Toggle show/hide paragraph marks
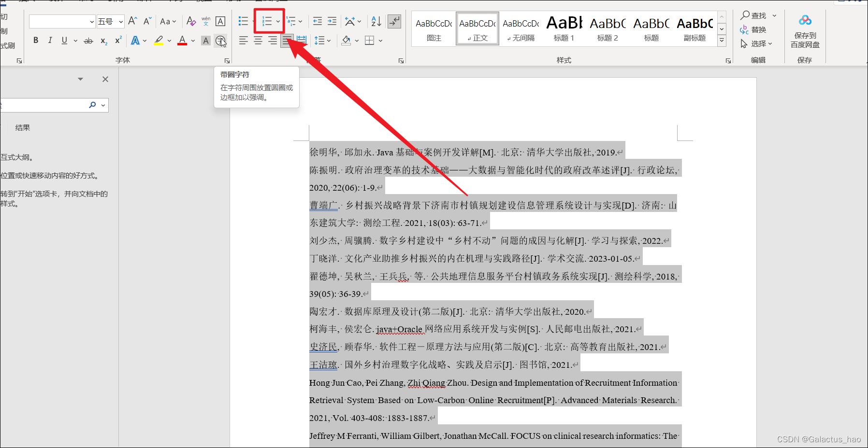Image resolution: width=868 pixels, height=448 pixels. (394, 21)
